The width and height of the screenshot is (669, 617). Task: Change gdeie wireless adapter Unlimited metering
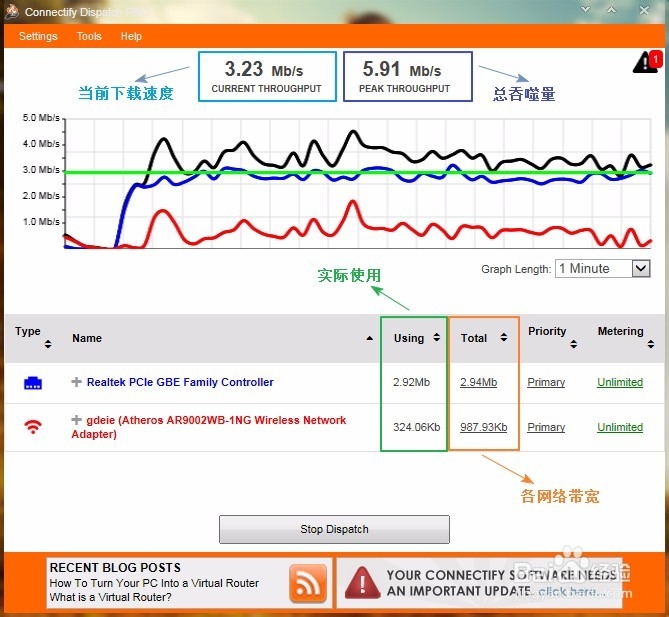[620, 427]
